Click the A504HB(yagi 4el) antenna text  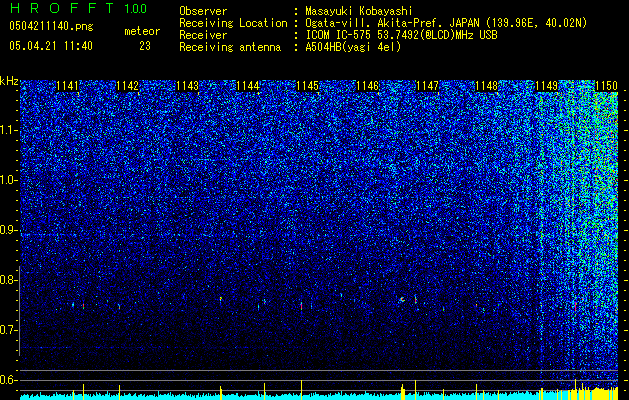click(353, 47)
